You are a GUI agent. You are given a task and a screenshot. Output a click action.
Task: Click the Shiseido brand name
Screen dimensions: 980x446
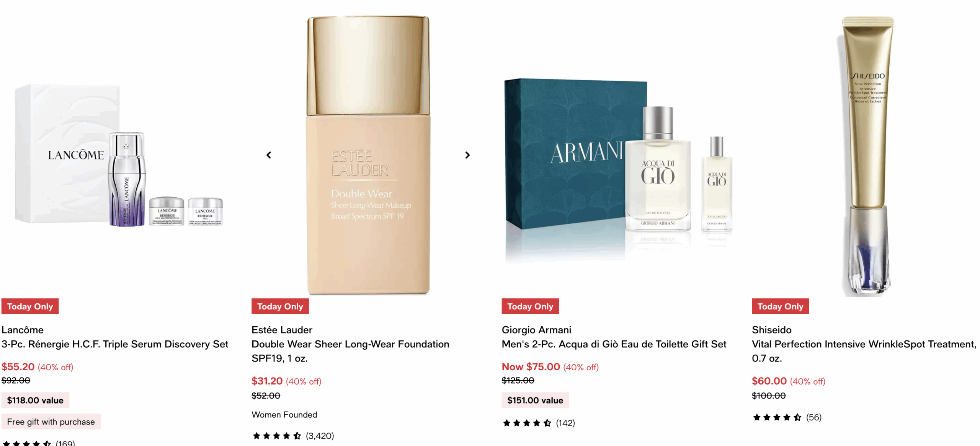(771, 330)
